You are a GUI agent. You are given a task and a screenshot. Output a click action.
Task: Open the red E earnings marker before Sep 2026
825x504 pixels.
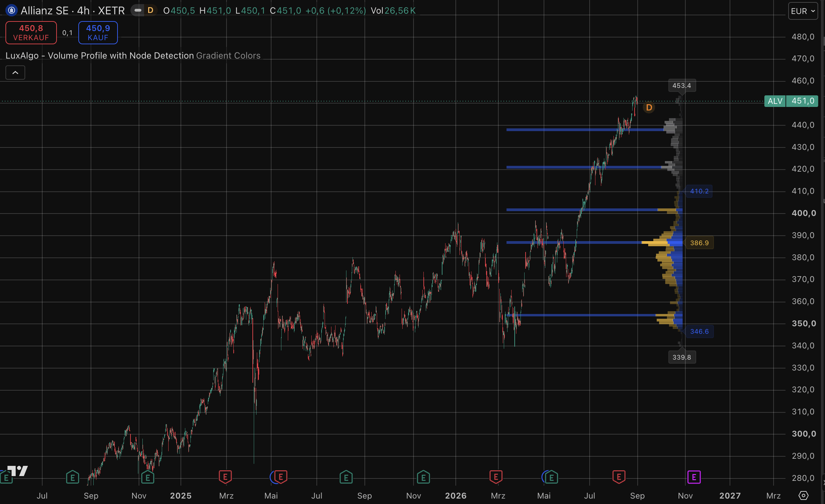pyautogui.click(x=619, y=477)
